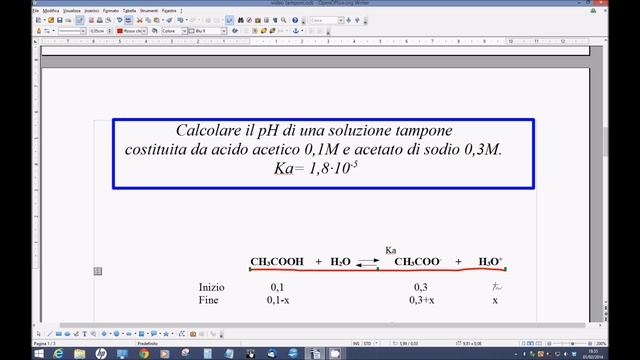Toggle single page view layout
Viewport: 640px width, 360px height.
pyautogui.click(x=523, y=344)
